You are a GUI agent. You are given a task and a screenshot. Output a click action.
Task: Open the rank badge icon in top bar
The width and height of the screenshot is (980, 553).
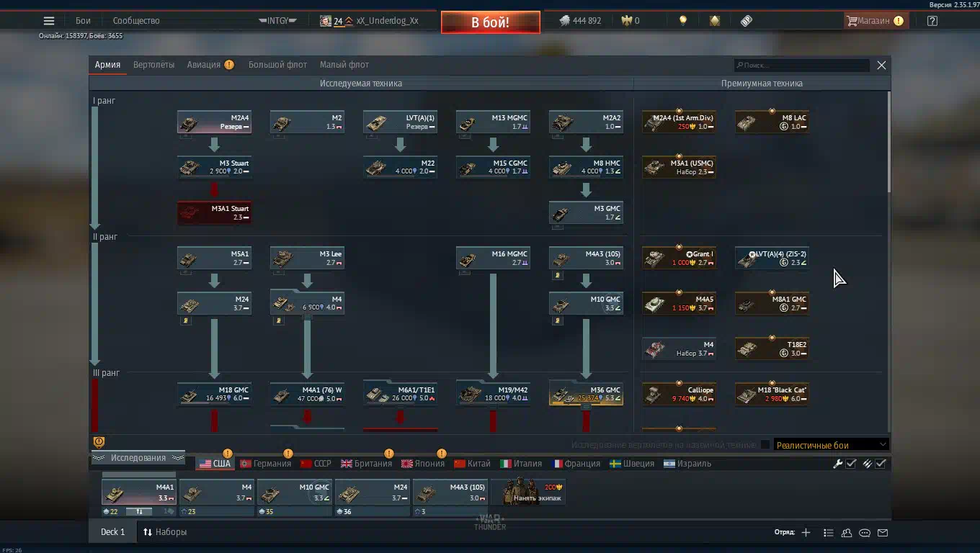(714, 21)
